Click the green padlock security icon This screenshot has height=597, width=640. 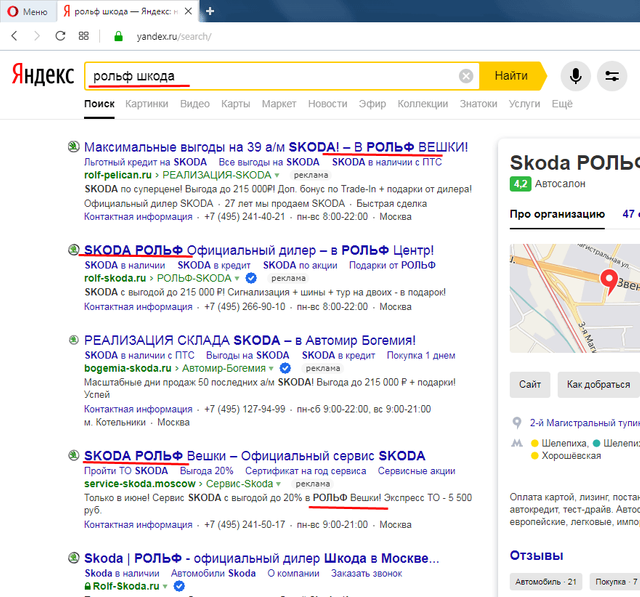[x=118, y=36]
